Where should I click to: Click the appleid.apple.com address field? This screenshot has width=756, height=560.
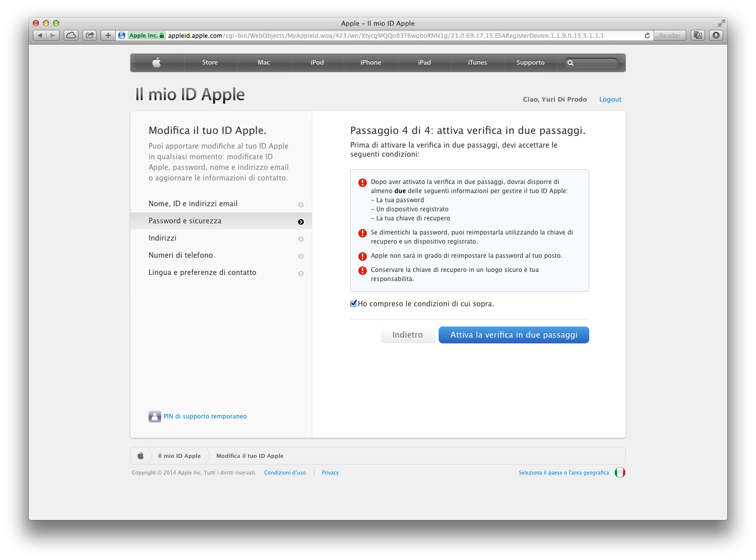(x=386, y=35)
